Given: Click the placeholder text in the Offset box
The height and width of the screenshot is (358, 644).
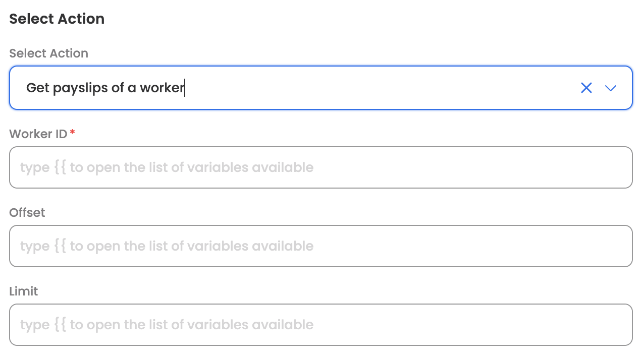Looking at the screenshot, I should pyautogui.click(x=167, y=246).
